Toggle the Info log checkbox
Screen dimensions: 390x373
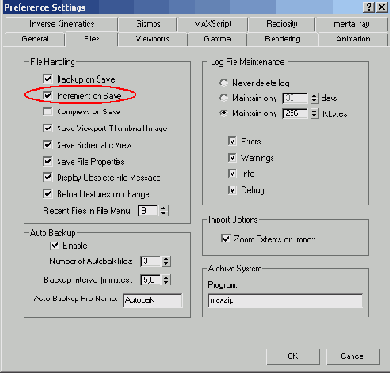pyautogui.click(x=232, y=174)
